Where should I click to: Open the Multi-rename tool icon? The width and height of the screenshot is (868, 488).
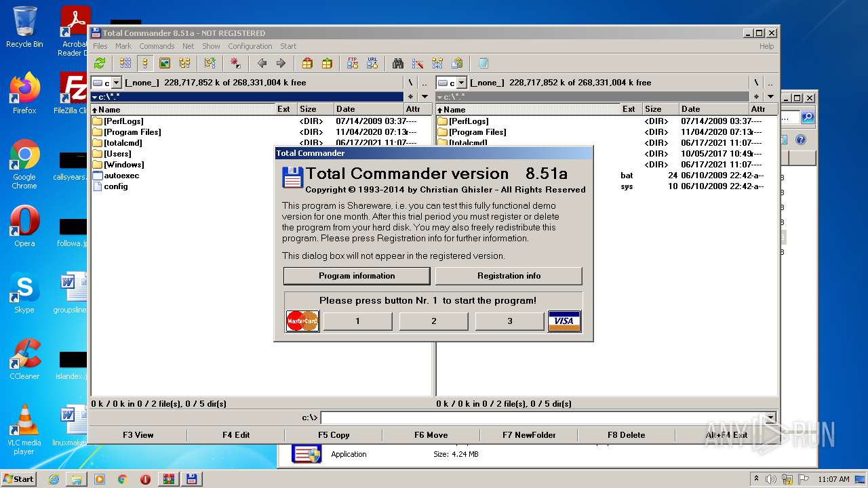[x=418, y=63]
